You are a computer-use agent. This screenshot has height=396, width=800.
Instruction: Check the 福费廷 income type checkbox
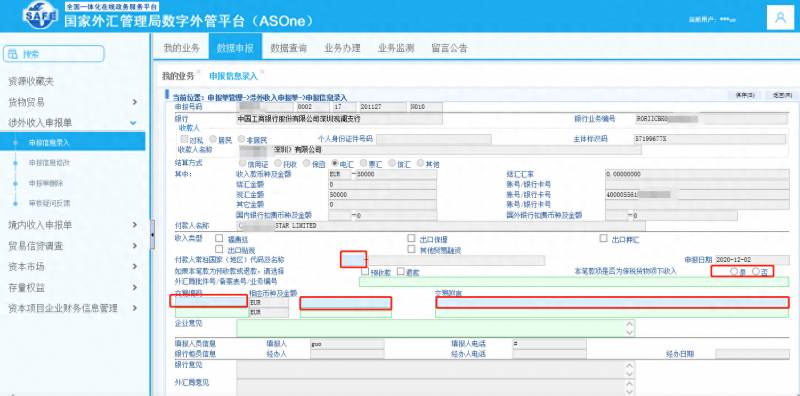click(x=219, y=238)
